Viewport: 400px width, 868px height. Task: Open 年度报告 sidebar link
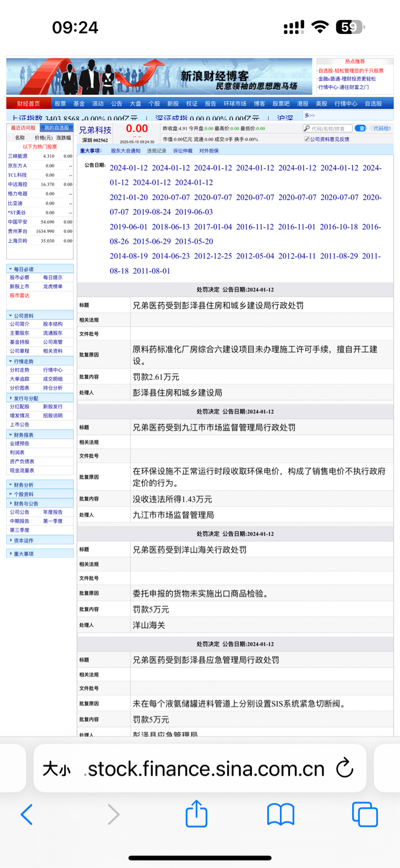(53, 512)
